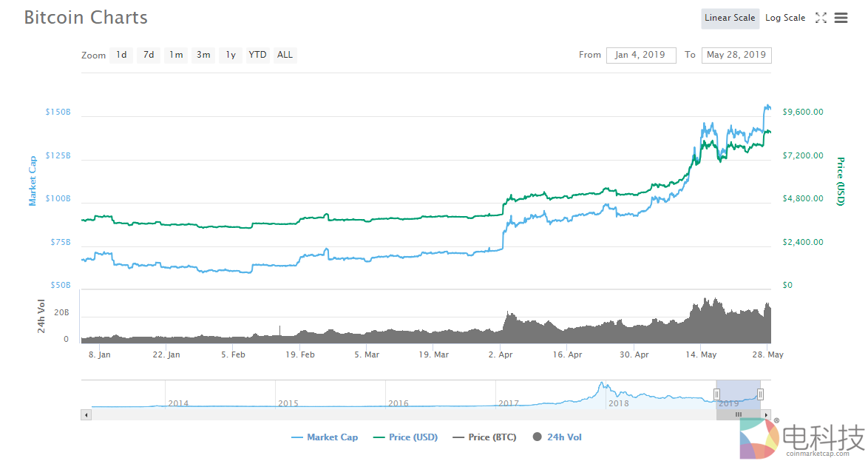
Task: Toggle 24h Vol series in legend
Action: (557, 437)
